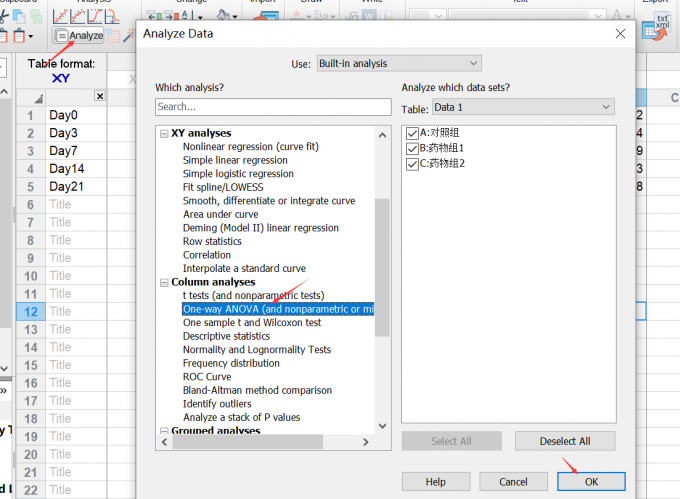Click the cut scissors icon

(3, 16)
